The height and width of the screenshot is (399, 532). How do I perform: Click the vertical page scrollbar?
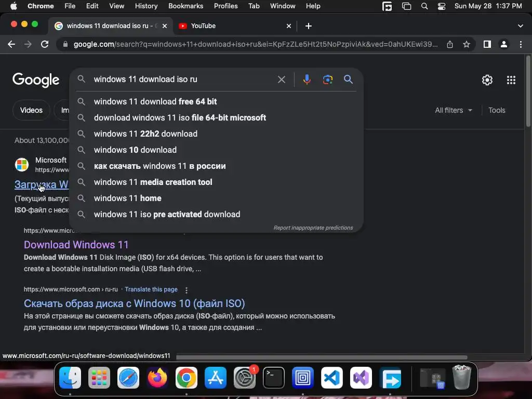click(528, 91)
